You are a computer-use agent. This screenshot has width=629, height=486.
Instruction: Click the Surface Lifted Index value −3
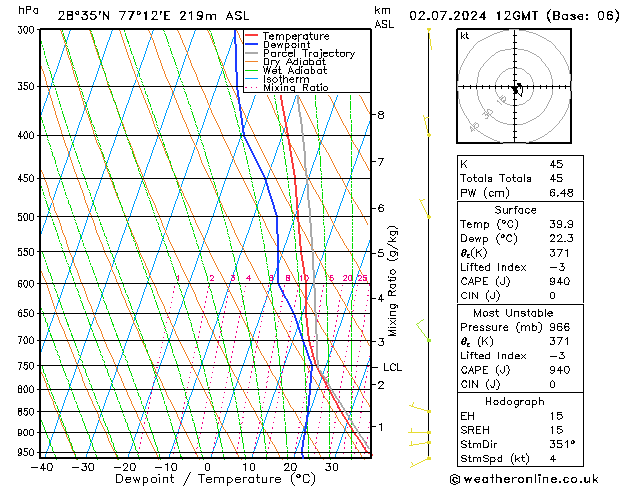(x=558, y=267)
